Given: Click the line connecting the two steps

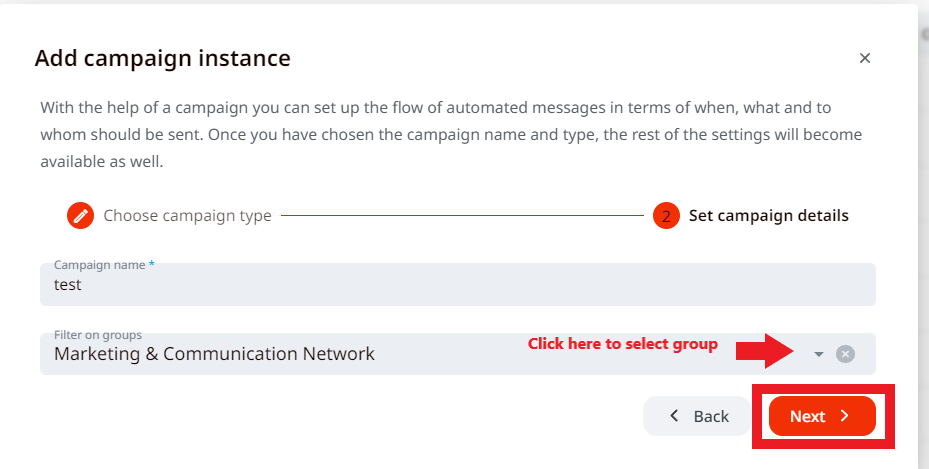Looking at the screenshot, I should click(x=460, y=215).
